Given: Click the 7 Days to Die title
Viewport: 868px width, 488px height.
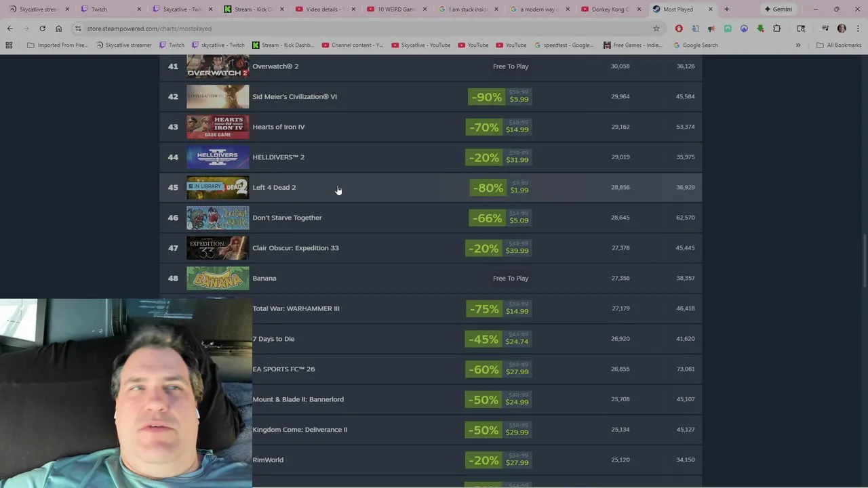Looking at the screenshot, I should coord(273,339).
